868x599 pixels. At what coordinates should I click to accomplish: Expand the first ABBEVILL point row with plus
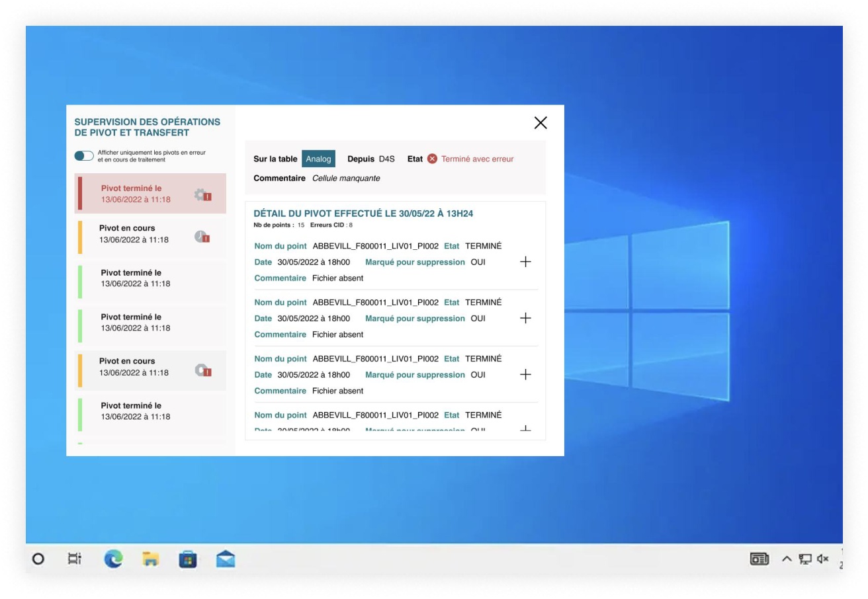pos(525,262)
